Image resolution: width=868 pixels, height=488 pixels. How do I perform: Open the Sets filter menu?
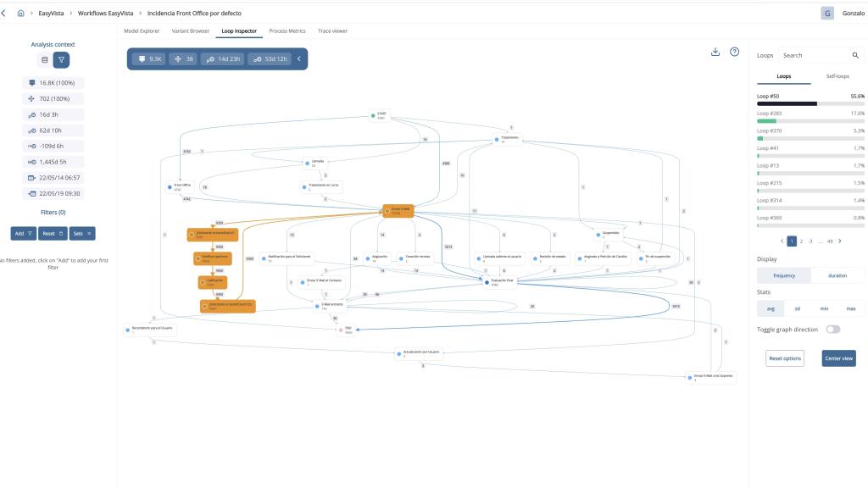[x=83, y=233]
